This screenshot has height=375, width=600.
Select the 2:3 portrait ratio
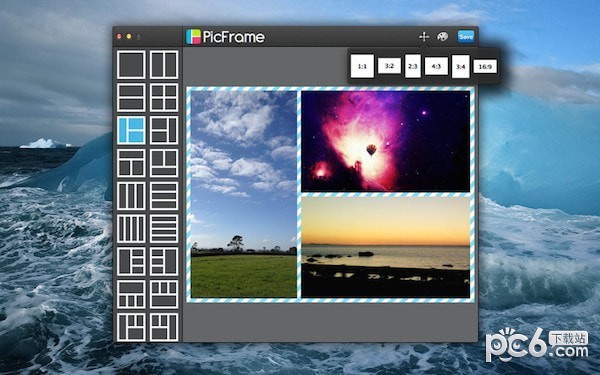click(413, 66)
